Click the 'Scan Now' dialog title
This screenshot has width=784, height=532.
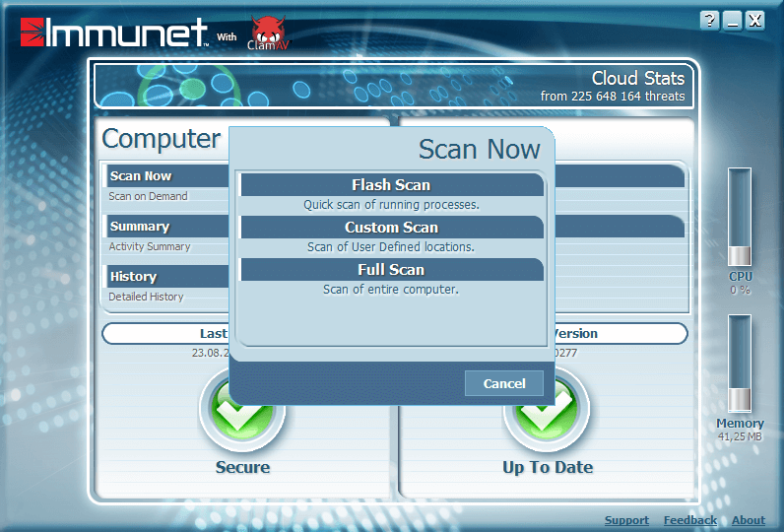pos(480,149)
